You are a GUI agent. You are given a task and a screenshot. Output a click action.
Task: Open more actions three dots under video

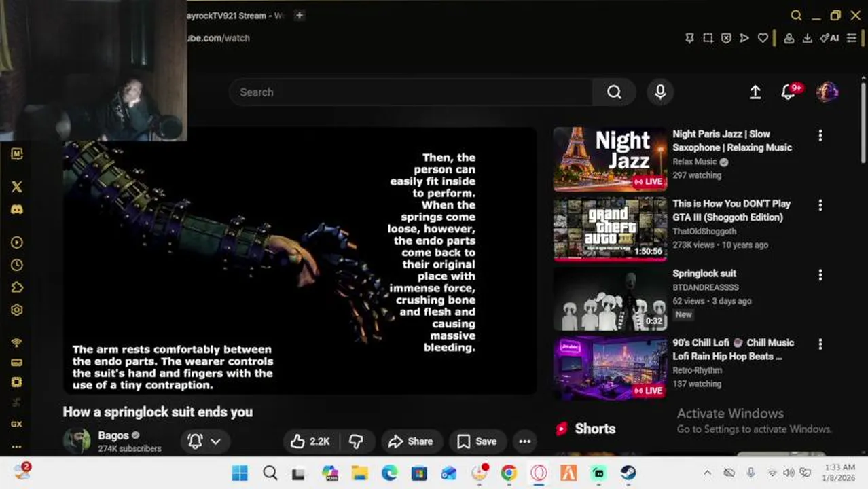(524, 441)
